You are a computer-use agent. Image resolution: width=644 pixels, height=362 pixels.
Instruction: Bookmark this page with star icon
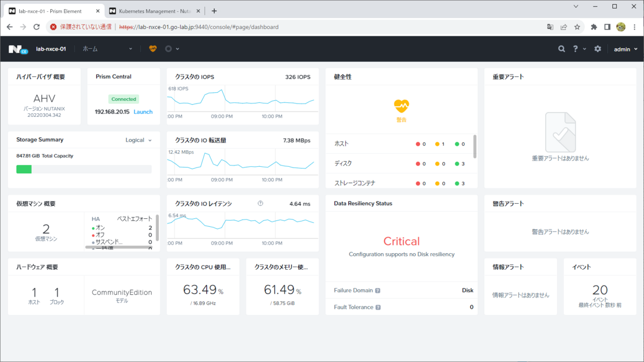click(577, 27)
